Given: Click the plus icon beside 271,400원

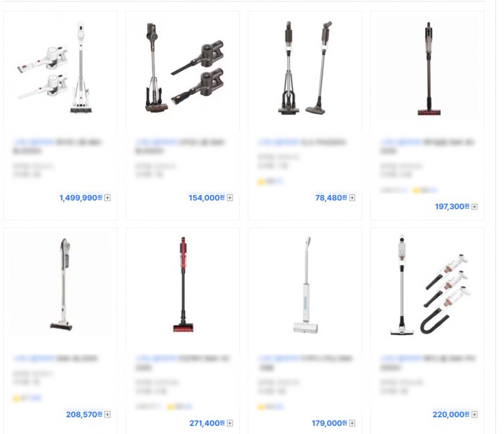Looking at the screenshot, I should coord(230,423).
